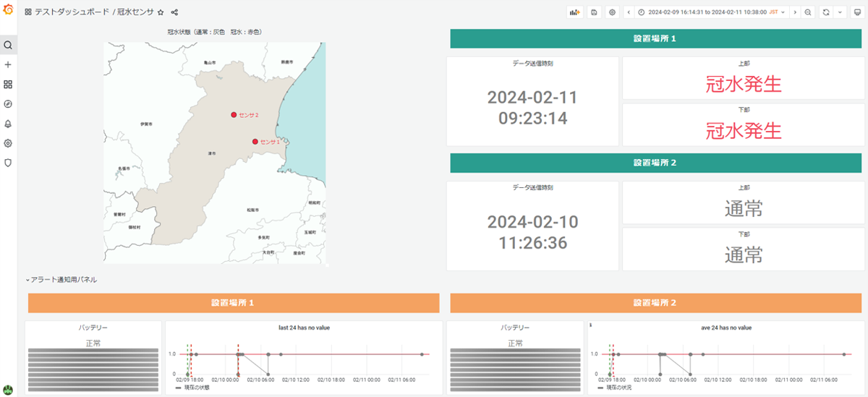Click the Add panel toolbar button
Viewport: 868px width, 397px height.
pyautogui.click(x=575, y=12)
